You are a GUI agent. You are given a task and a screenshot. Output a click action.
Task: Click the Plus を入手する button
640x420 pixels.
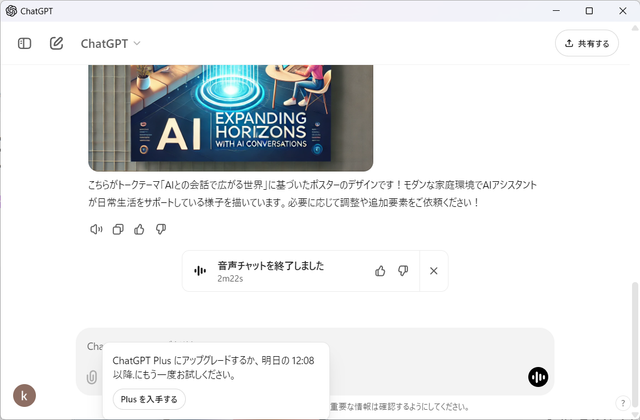coord(149,399)
